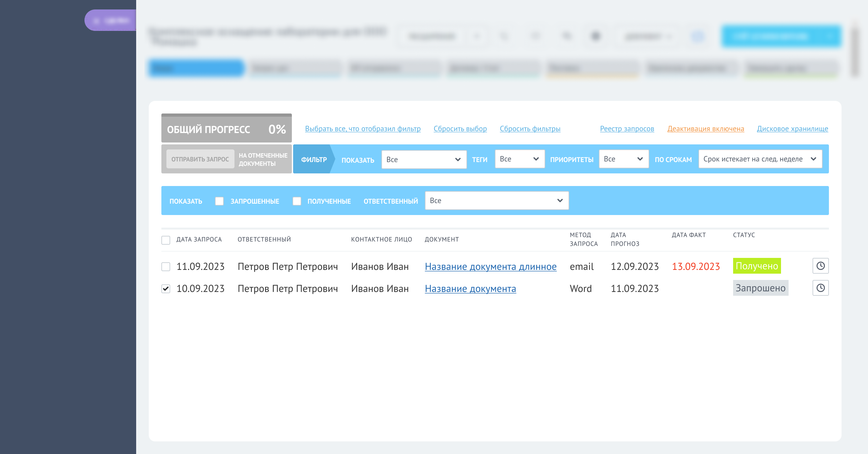Check the 11.09.2023 row checkbox
868x454 pixels.
point(166,267)
